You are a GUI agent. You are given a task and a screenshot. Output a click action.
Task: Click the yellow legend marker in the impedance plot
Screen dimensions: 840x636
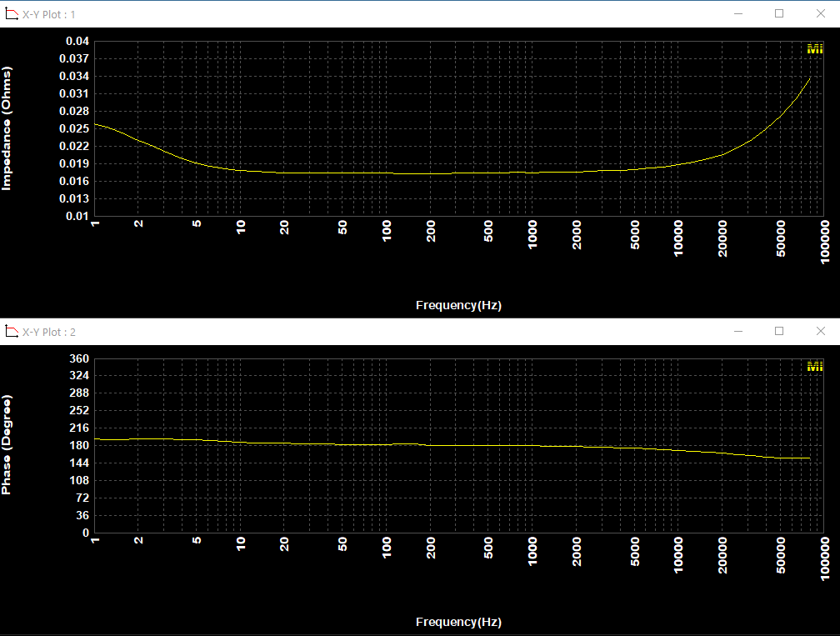pos(814,49)
